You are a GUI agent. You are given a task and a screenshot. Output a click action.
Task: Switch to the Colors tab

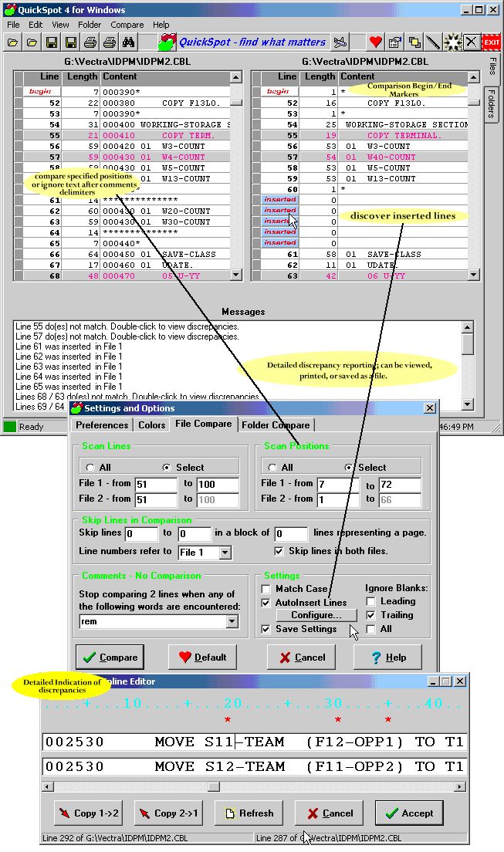152,425
